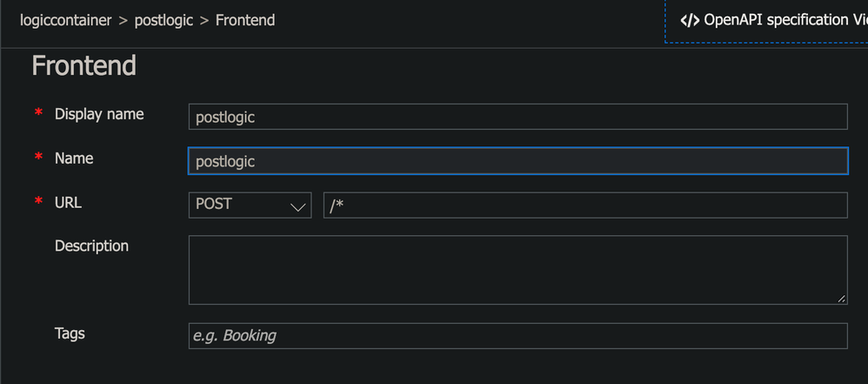Open the HTTP method POST dropdown
The height and width of the screenshot is (384, 868).
250,205
